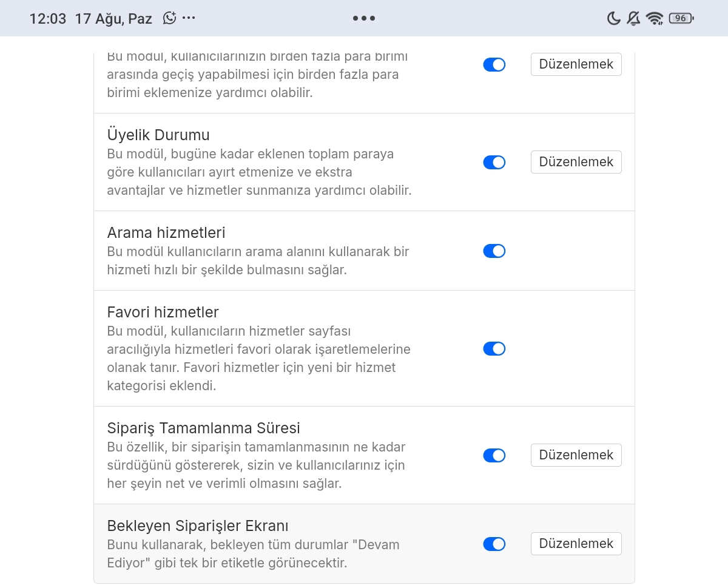Turn off Favori hizmetler toggle
Screen dimensions: 728x585
(494, 348)
